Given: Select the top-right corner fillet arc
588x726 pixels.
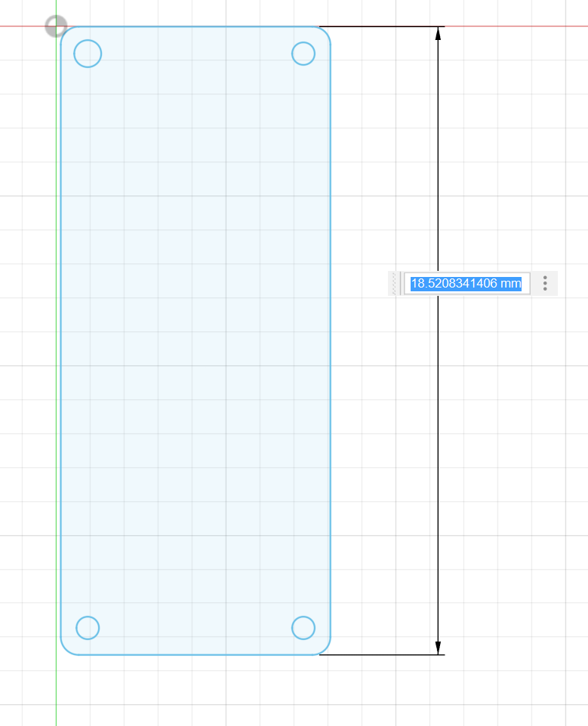Looking at the screenshot, I should 325,32.
